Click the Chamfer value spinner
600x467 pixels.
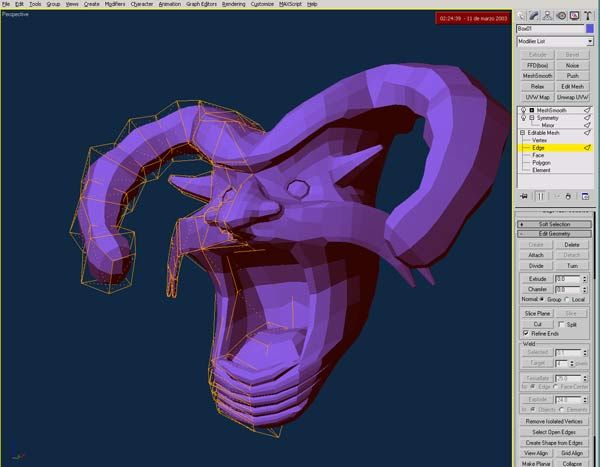[x=585, y=289]
